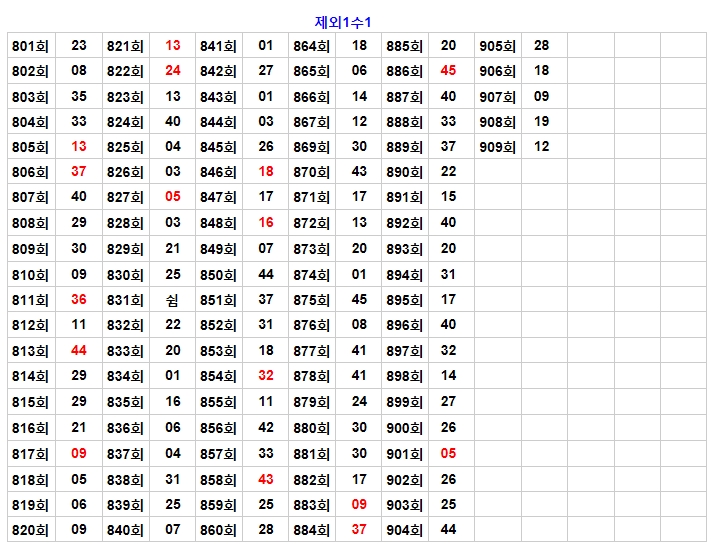
Task: Select the 864회 row label cell
Action: pos(311,46)
